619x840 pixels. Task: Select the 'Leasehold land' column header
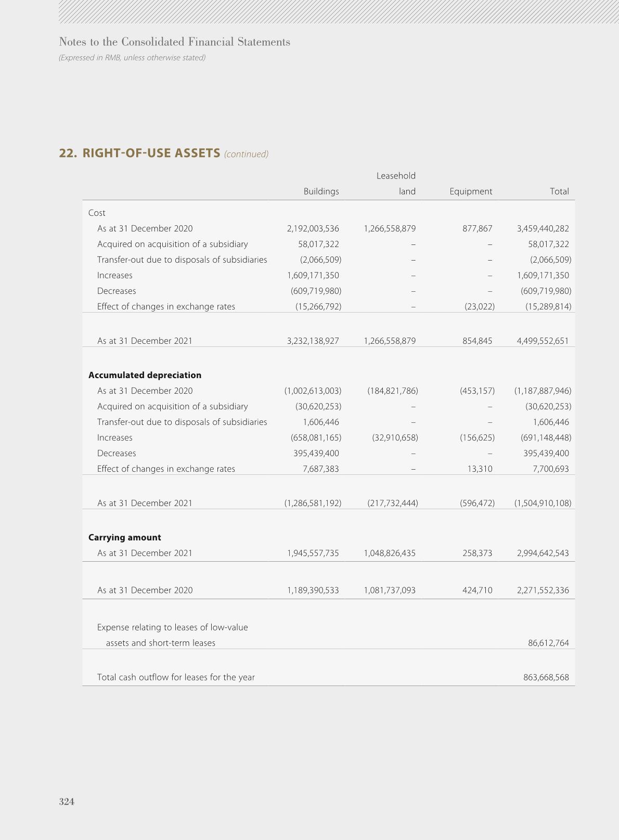click(x=396, y=184)
